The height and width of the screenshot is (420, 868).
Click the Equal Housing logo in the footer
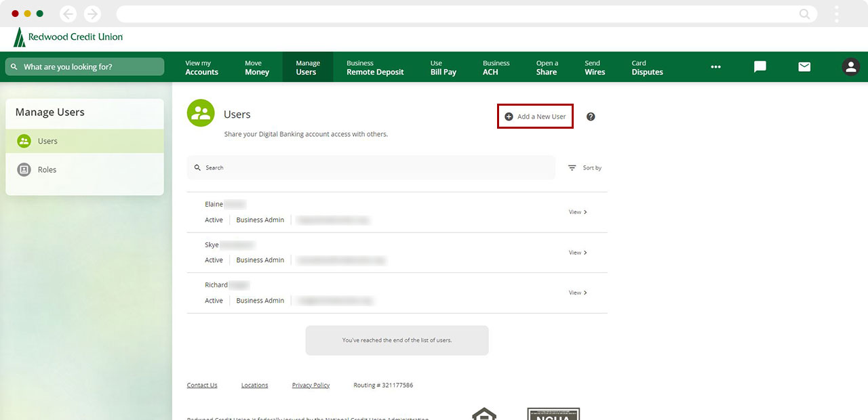484,413
